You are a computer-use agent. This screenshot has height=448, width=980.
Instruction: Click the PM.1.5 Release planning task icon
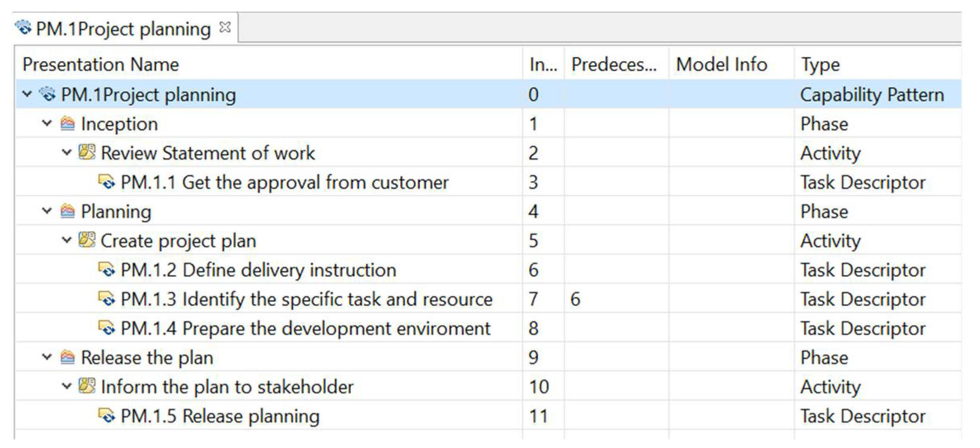[x=107, y=416]
